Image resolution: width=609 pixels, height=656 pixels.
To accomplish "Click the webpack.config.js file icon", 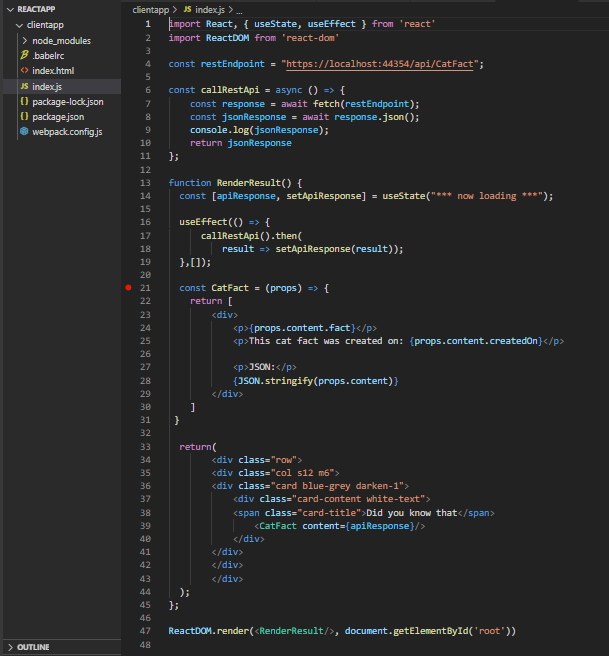I will tap(25, 132).
